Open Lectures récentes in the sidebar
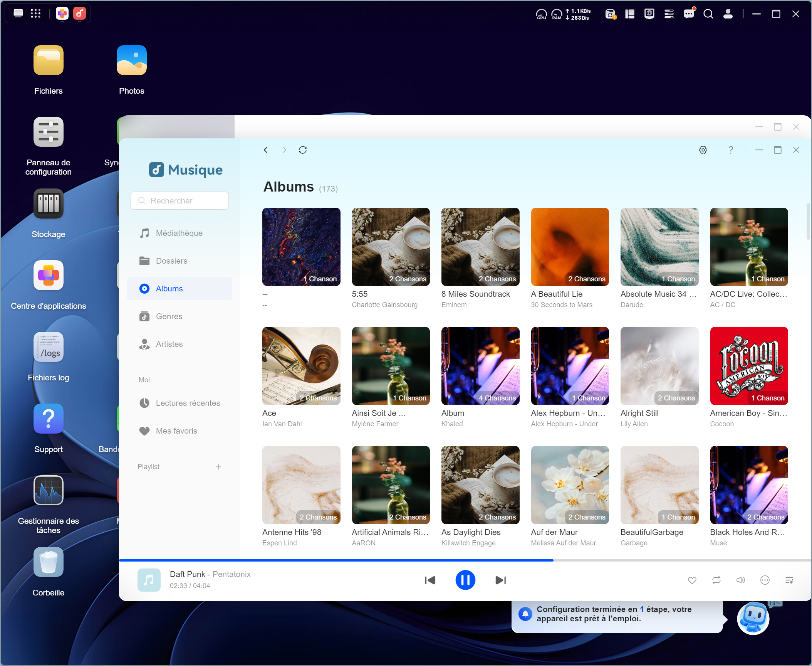The height and width of the screenshot is (666, 812). point(180,403)
